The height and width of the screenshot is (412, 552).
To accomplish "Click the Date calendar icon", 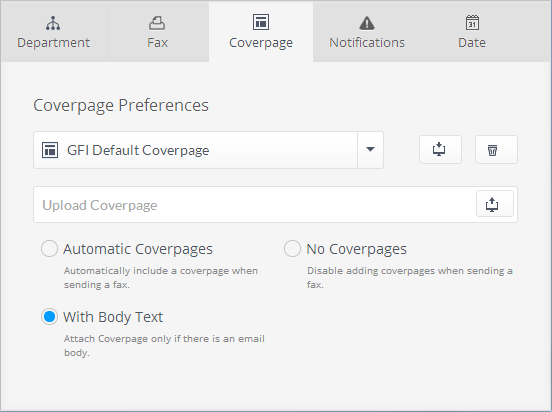I will (x=472, y=23).
